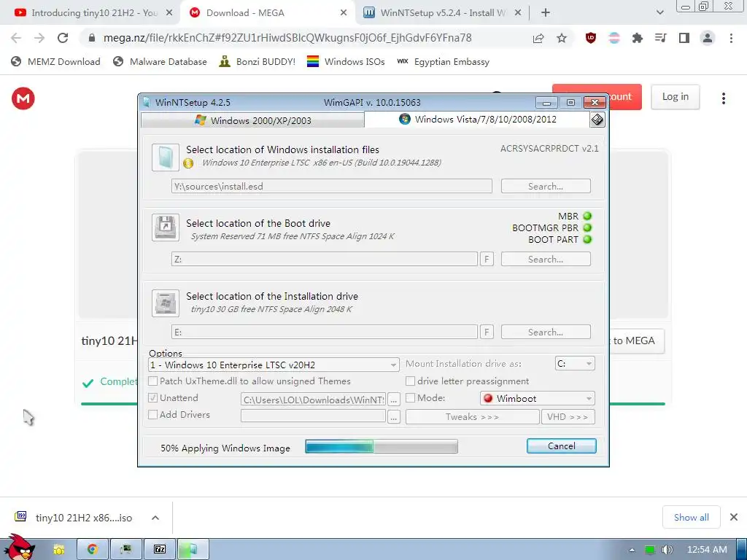
Task: Select Windows Vista/7/8/10/2008/2012 tab
Action: (477, 119)
